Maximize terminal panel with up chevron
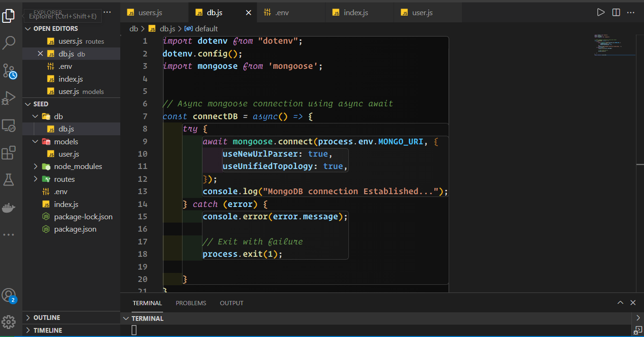Image resolution: width=644 pixels, height=337 pixels. (x=620, y=303)
